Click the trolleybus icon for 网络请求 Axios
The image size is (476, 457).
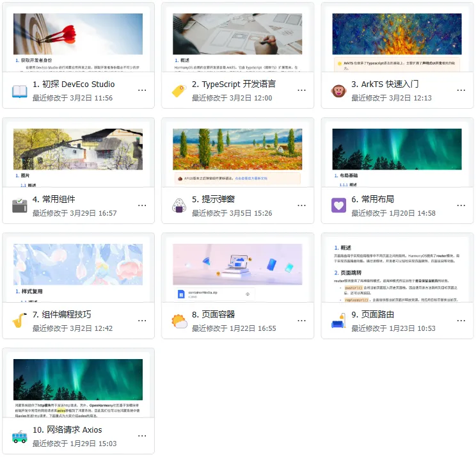click(20, 437)
